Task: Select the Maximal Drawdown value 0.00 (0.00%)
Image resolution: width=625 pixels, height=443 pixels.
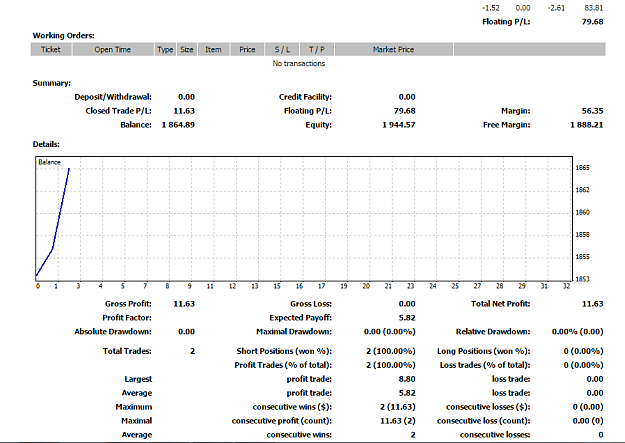Action: [389, 332]
